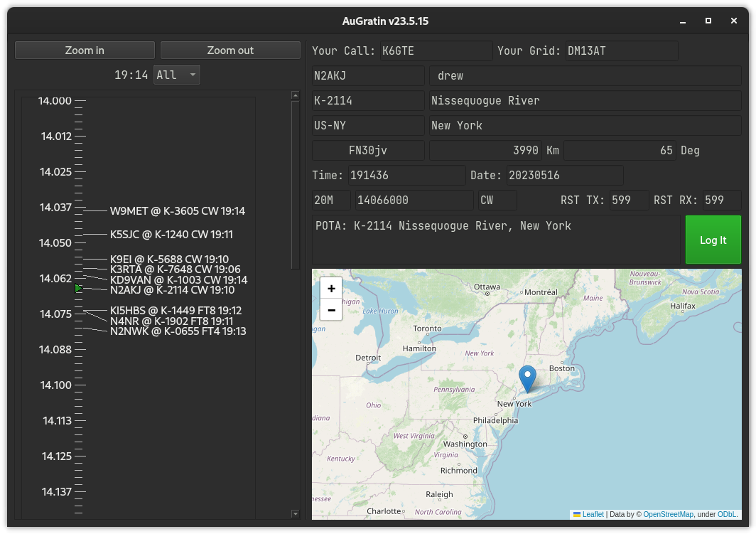The height and width of the screenshot is (534, 756).
Task: Click the frequency field 14066000
Action: click(x=414, y=201)
